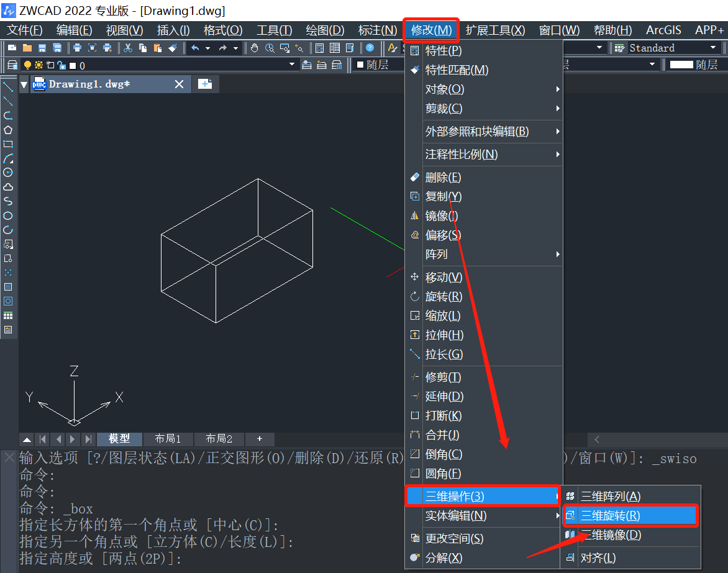Click the new drawing tab plus button
Screen dimensions: 728x573
coord(205,84)
